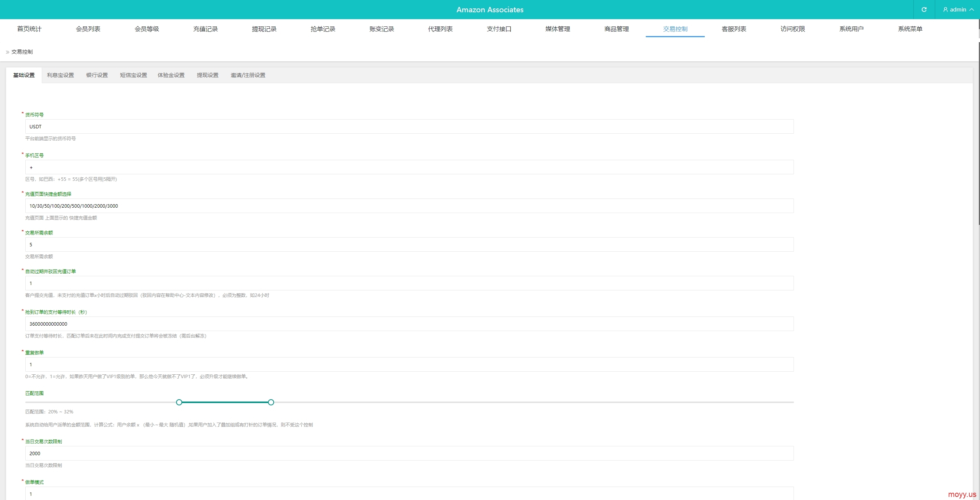Click the 充值页面快捷金额选择 input field
Viewport: 980px width, 500px height.
pyautogui.click(x=409, y=206)
